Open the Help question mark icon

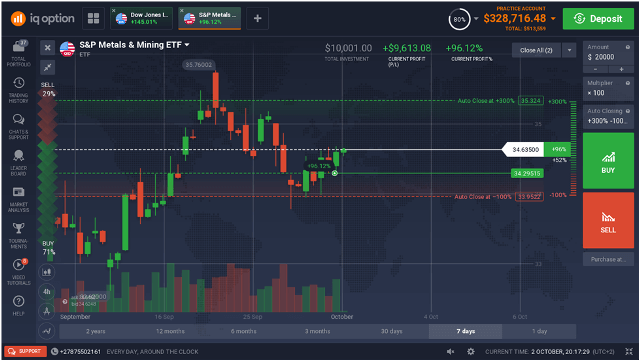(18, 305)
